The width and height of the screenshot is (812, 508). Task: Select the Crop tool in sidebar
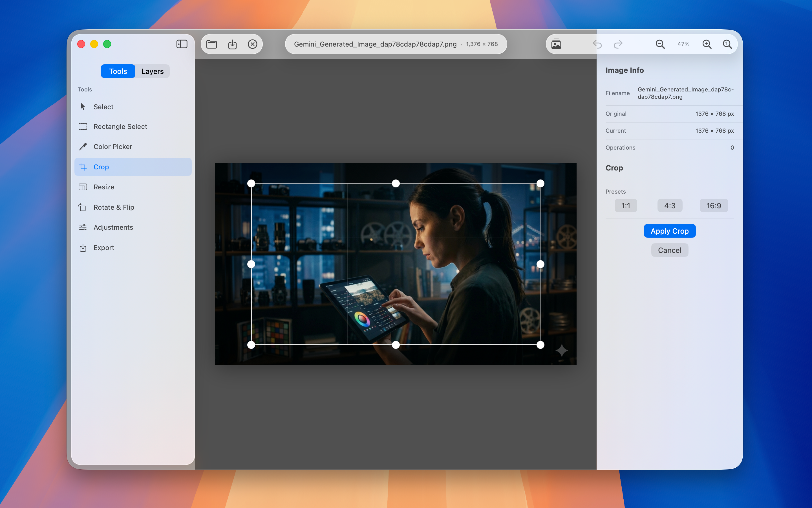tap(133, 167)
